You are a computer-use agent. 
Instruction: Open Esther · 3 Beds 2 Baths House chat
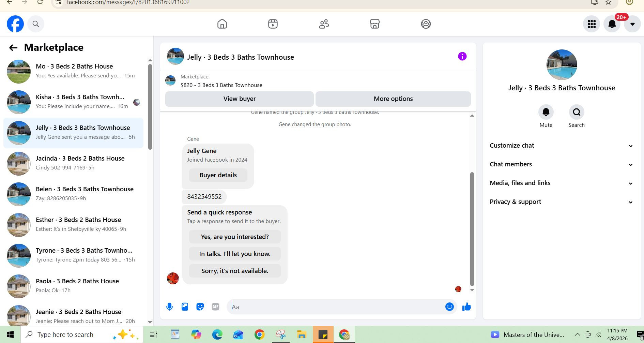[73, 225]
